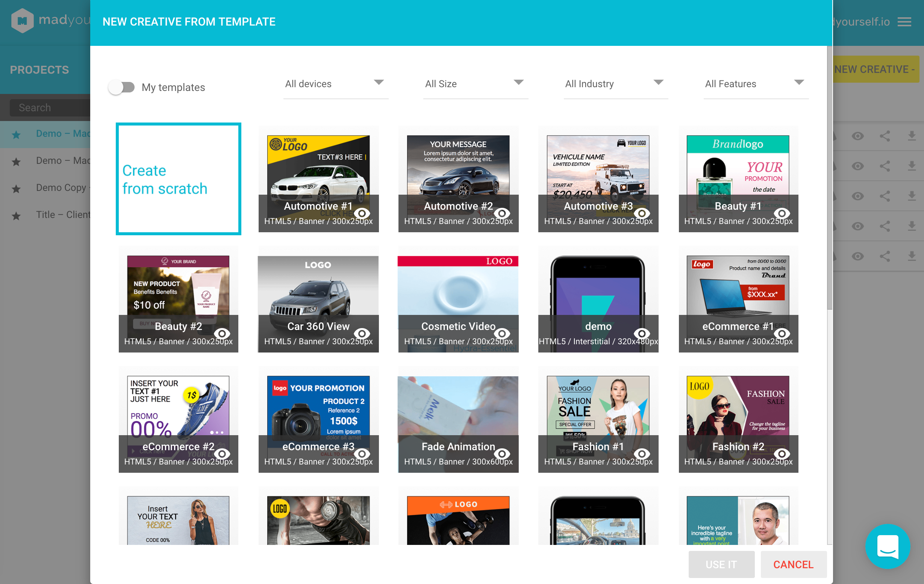Pick the Beauty #2 template thumbnail
Screen dimensions: 924x584
(179, 299)
